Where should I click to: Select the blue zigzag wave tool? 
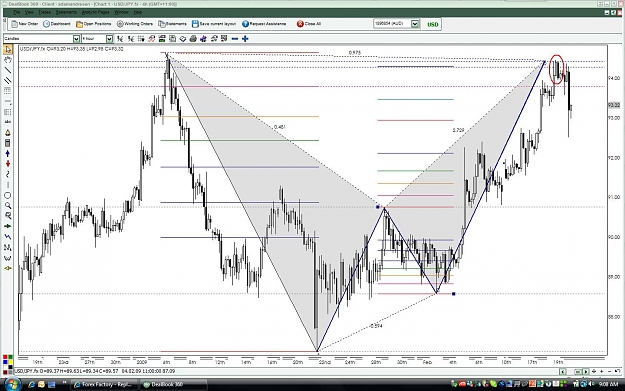pyautogui.click(x=8, y=237)
